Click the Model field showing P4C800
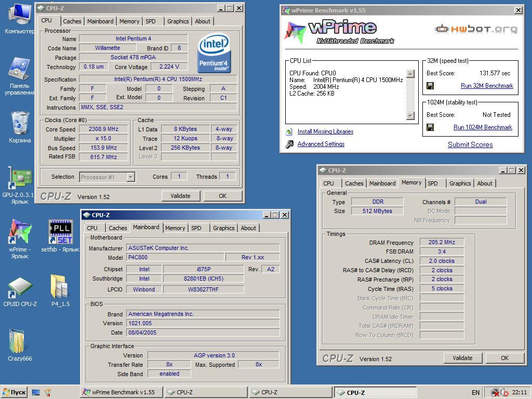Image resolution: width=532 pixels, height=399 pixels. (x=175, y=257)
